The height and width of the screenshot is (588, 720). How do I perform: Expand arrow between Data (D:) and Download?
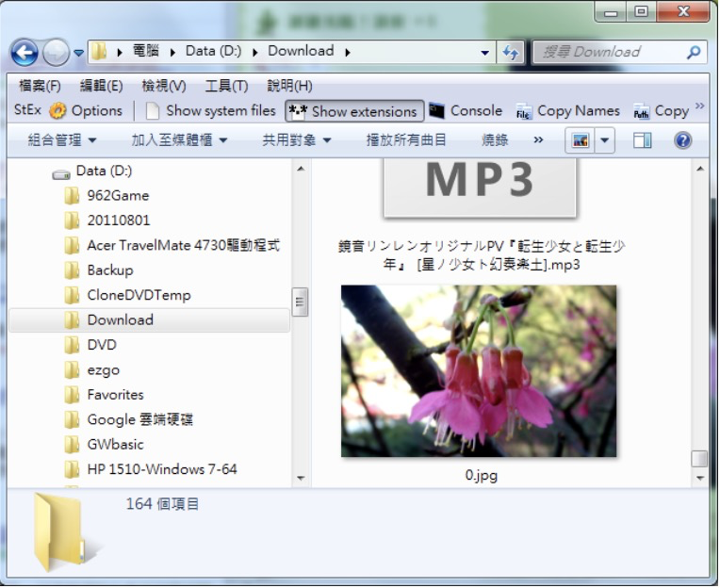(254, 53)
